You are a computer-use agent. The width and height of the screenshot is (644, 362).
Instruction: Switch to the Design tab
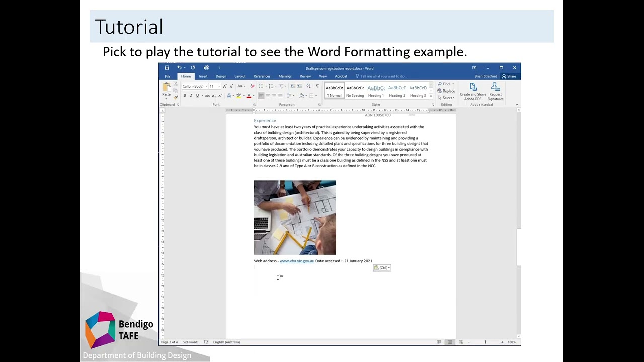tap(221, 76)
